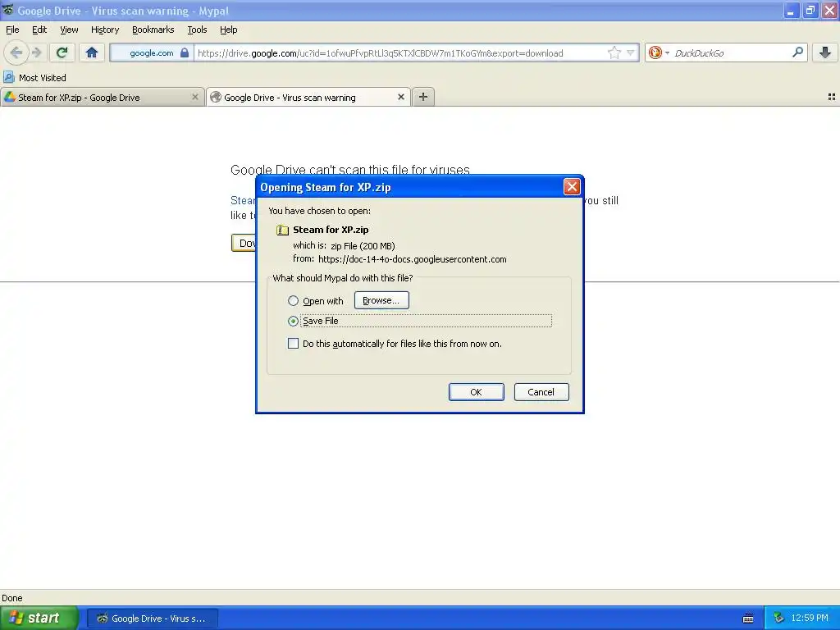Open the Bookmarks menu
Screen dimensions: 840x630
point(153,30)
